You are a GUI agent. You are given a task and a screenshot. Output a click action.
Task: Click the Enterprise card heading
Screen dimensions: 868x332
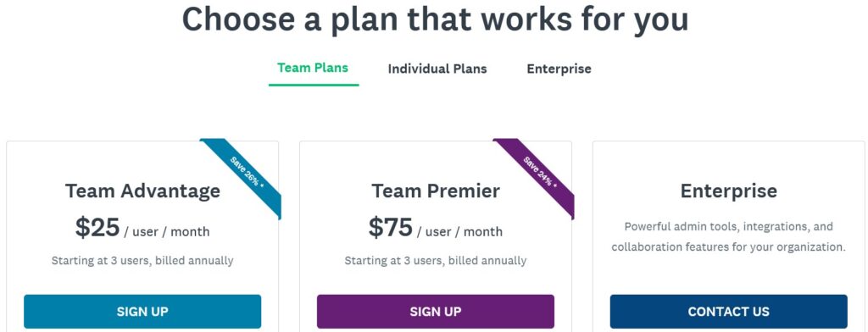tap(728, 191)
